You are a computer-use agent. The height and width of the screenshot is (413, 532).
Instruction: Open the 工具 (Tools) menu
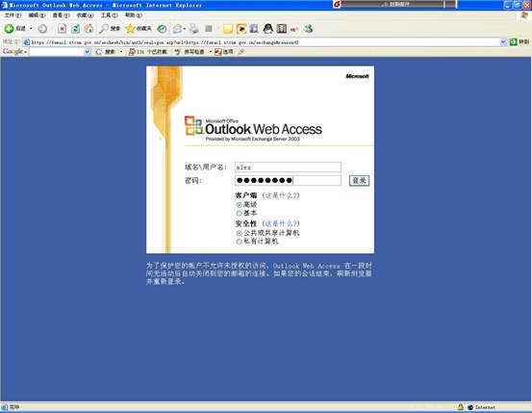coord(110,15)
